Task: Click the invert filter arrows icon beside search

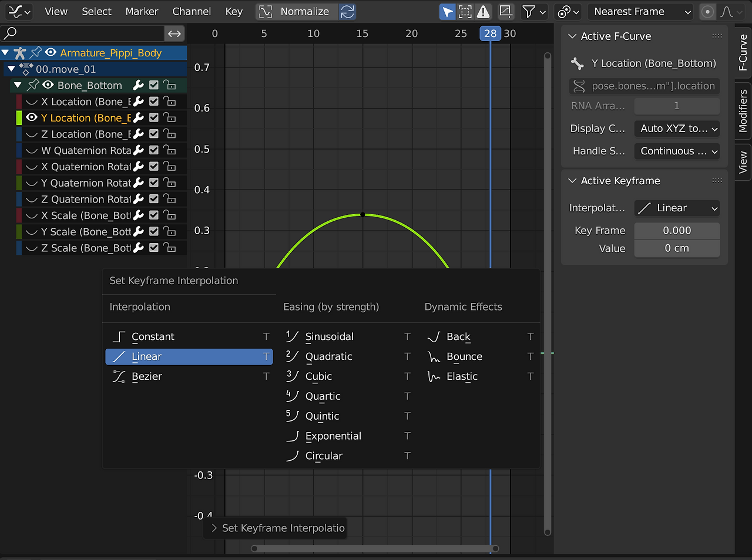Action: 174,33
